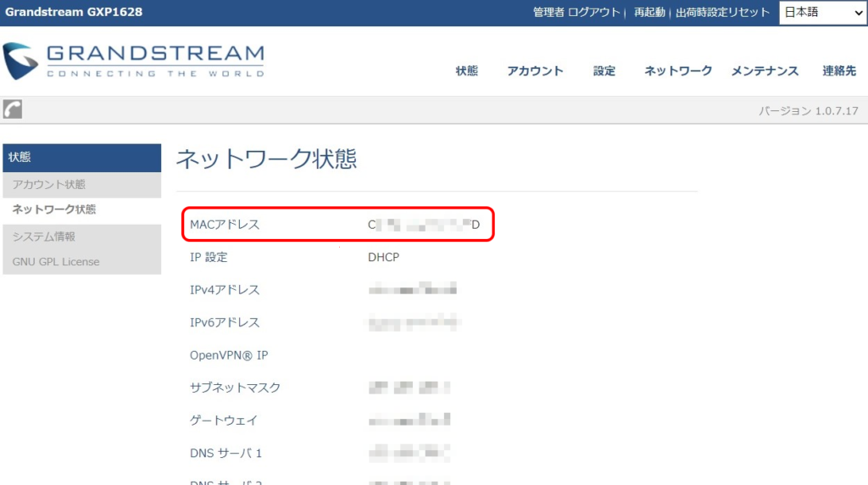The width and height of the screenshot is (868, 485).
Task: Open GNU GPL License sidebar item
Action: coord(56,262)
